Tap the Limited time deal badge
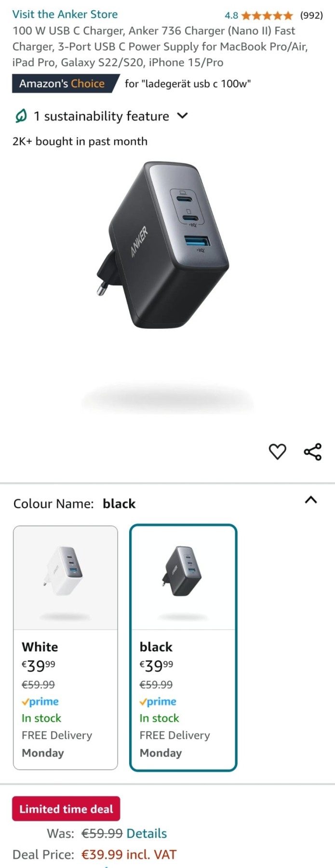This screenshot has height=868, width=335. [x=66, y=809]
